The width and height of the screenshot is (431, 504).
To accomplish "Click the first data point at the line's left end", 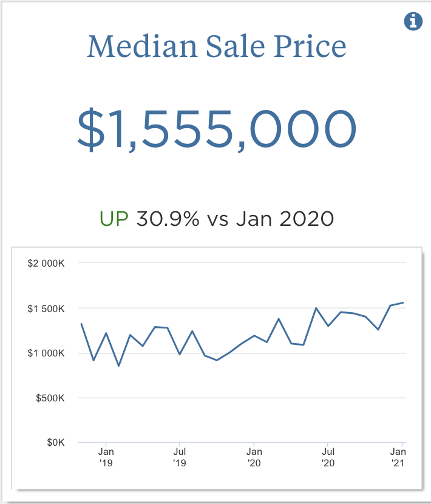I will tap(81, 324).
